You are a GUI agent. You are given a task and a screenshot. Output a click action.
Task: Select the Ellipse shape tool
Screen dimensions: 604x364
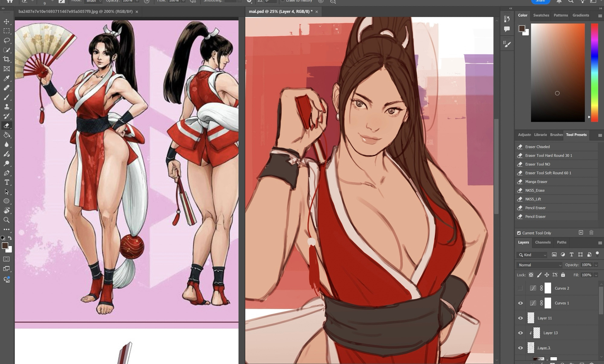click(x=6, y=201)
